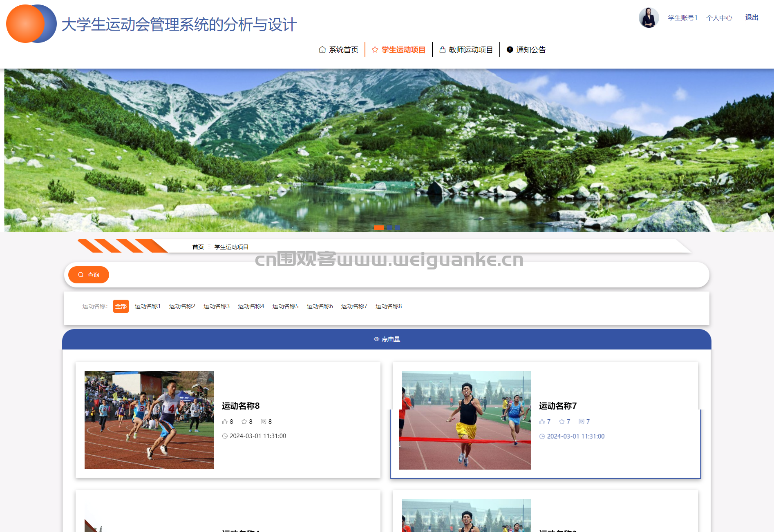Click 首页 in the breadcrumb
Screen dimensions: 774x532
point(198,247)
